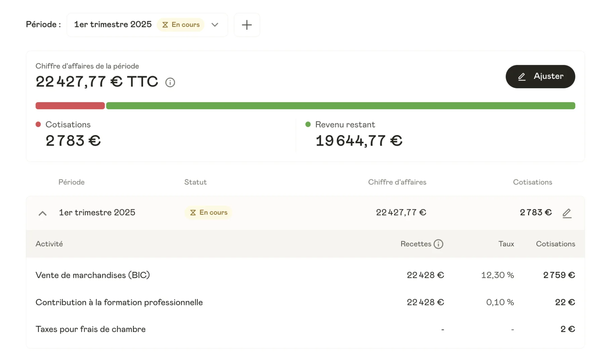
Task: Open the Période dropdown chevron
Action: pyautogui.click(x=215, y=25)
